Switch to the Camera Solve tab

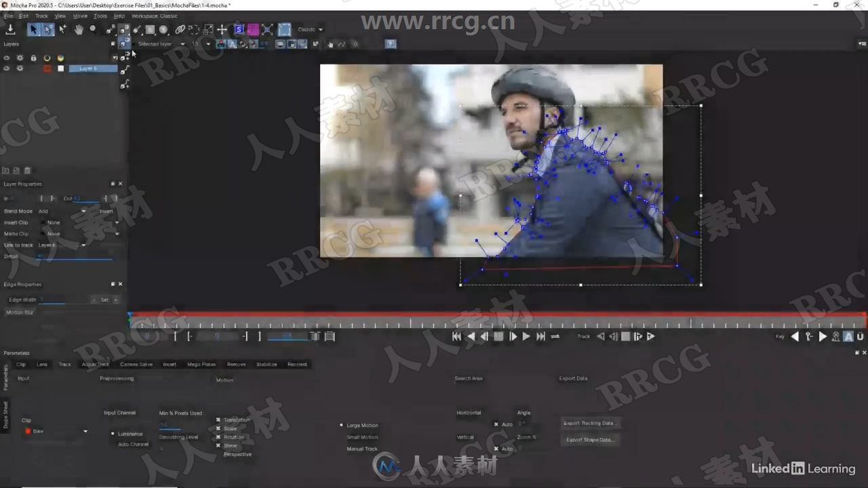click(136, 365)
